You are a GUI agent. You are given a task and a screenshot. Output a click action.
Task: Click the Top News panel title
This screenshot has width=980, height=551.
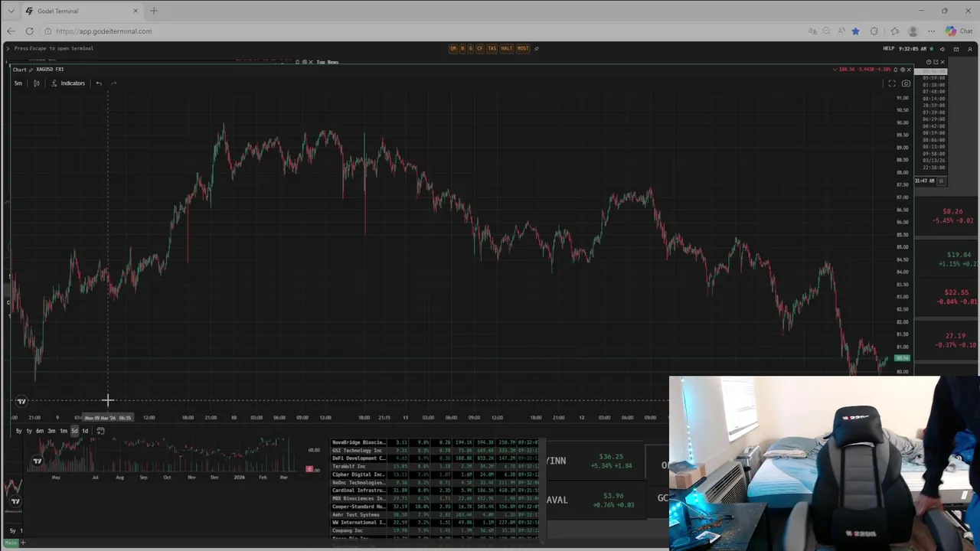(x=328, y=62)
